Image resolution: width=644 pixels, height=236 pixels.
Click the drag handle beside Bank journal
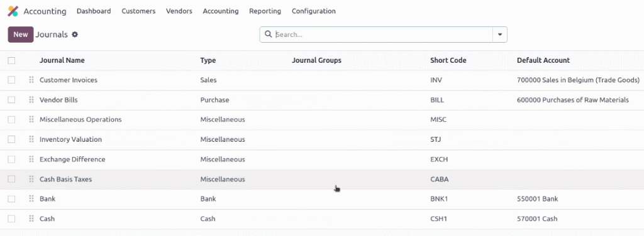coord(31,199)
